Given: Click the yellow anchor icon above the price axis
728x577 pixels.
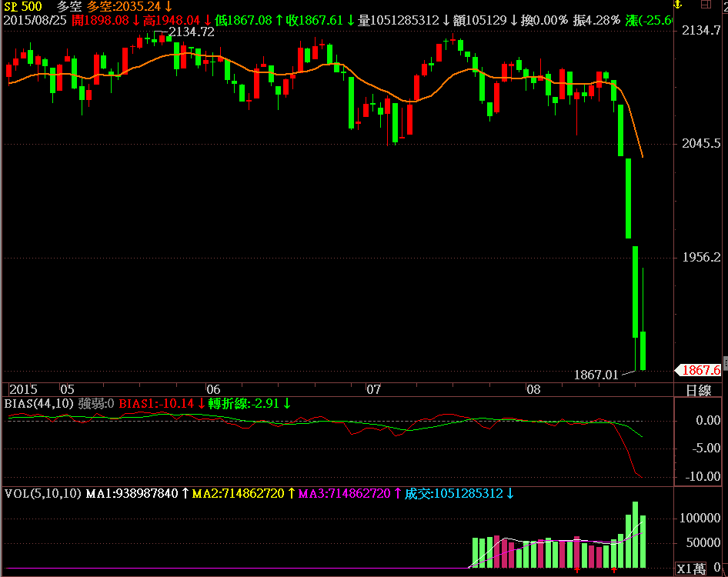Looking at the screenshot, I should pos(678,4).
